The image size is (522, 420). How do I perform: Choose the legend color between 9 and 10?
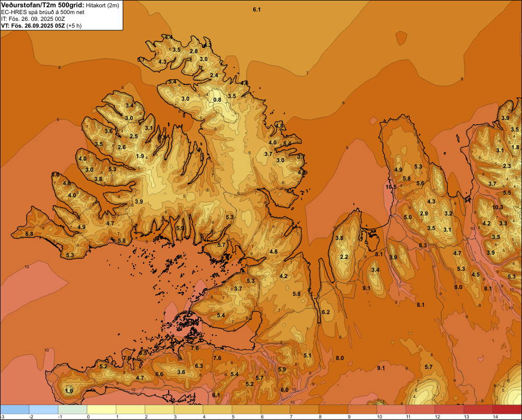pyautogui.click(x=362, y=410)
